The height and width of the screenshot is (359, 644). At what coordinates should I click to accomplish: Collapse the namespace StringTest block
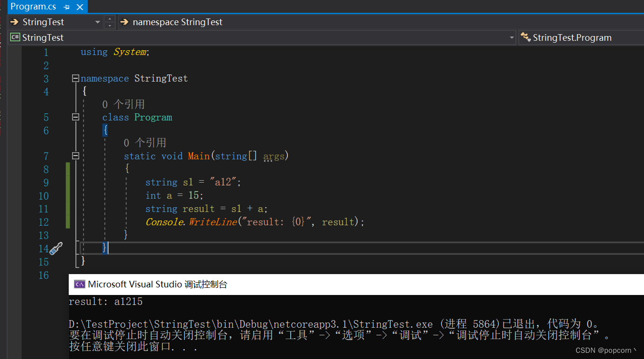(75, 78)
